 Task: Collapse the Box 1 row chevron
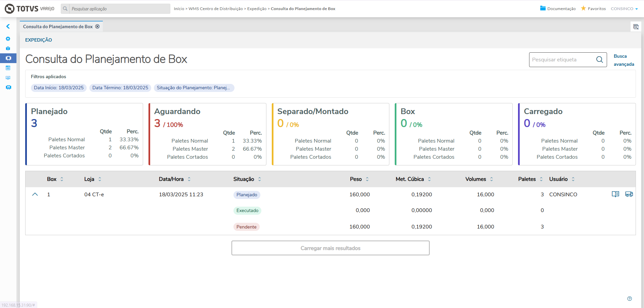(35, 195)
